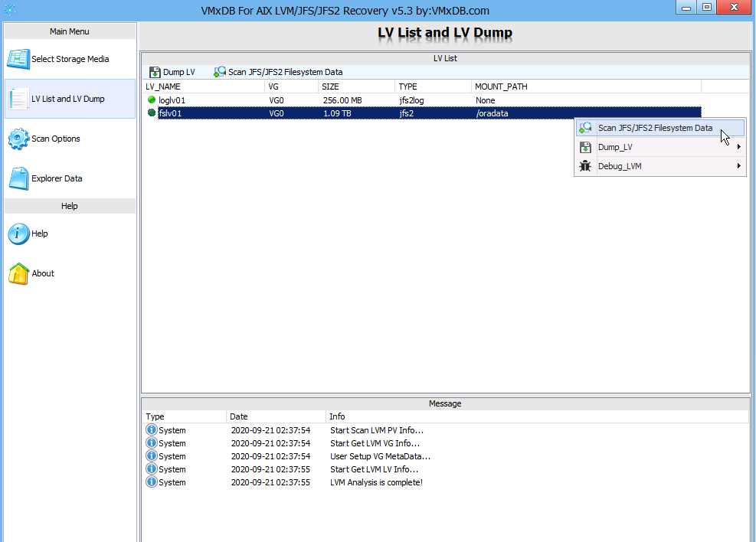Click the 'Start Get LVM VG Info...' message text
The height and width of the screenshot is (542, 756).
coord(375,443)
